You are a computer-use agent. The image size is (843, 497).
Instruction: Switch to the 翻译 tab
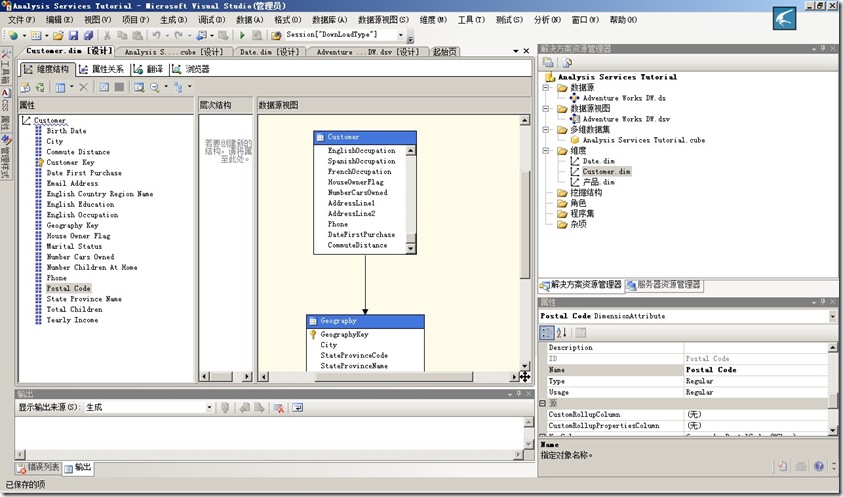tap(149, 69)
